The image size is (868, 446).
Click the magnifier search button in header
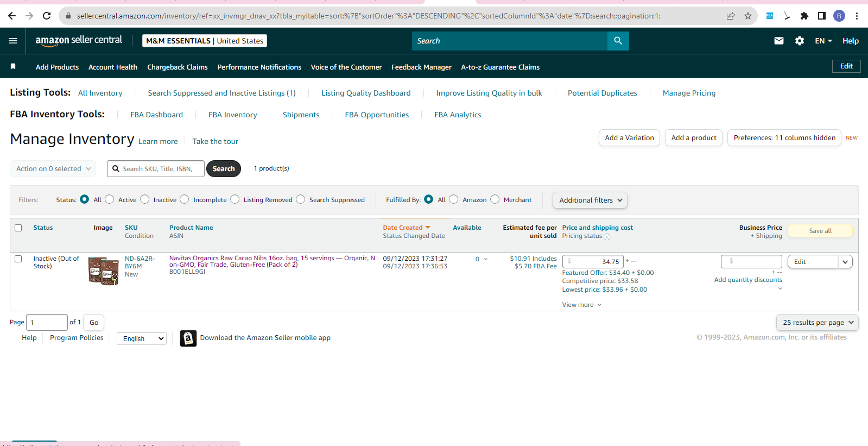click(x=618, y=41)
